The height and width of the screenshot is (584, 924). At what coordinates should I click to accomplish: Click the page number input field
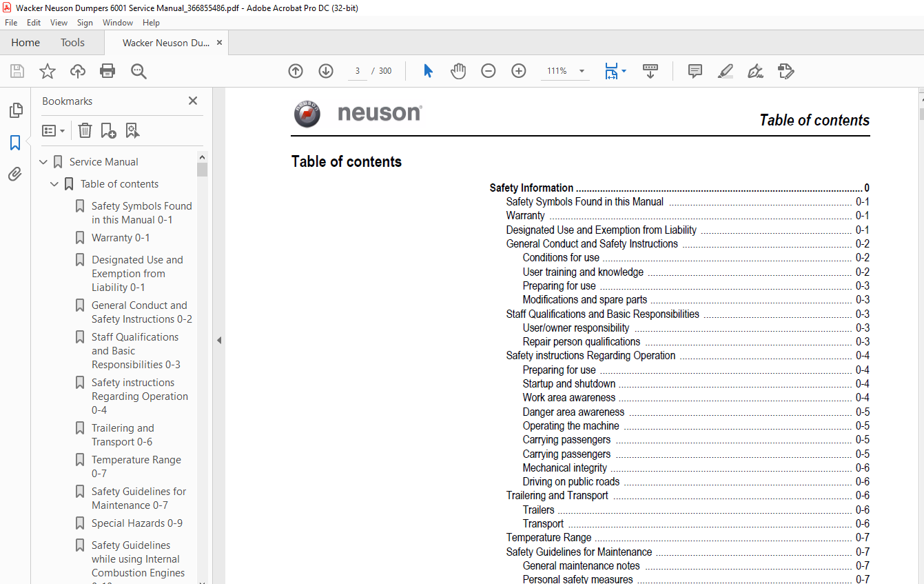357,71
